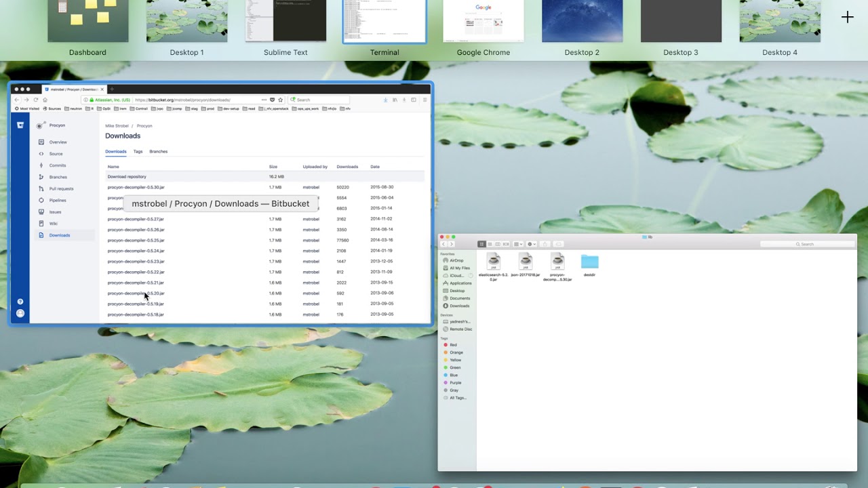Click the browser Search field
This screenshot has height=488, width=868.
(x=319, y=100)
